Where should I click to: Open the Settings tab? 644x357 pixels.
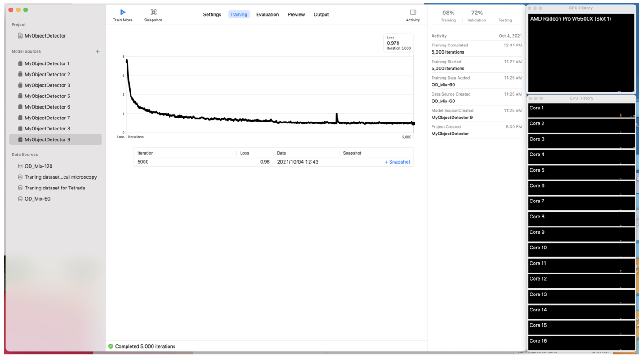pyautogui.click(x=212, y=15)
